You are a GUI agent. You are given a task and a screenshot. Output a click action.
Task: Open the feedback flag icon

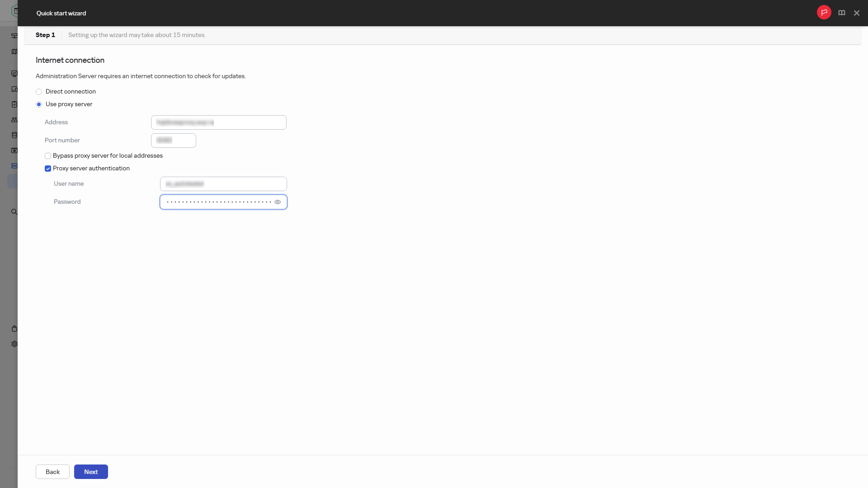tap(824, 13)
